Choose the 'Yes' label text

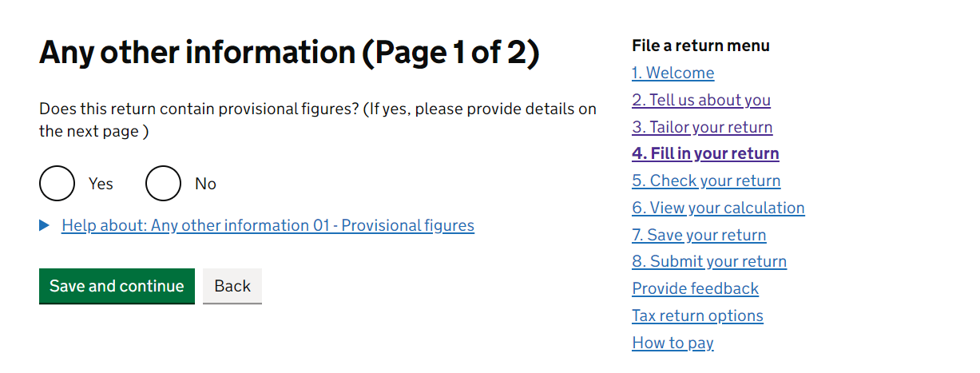tap(101, 184)
